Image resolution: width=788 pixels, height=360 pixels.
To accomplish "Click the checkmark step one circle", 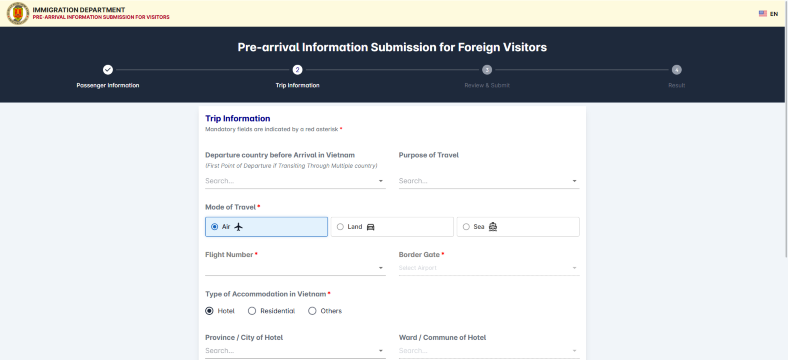I will [x=108, y=70].
